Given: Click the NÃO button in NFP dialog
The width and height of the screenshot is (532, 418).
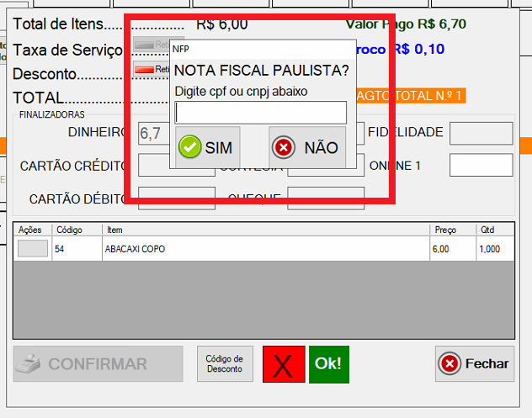Looking at the screenshot, I should [307, 147].
